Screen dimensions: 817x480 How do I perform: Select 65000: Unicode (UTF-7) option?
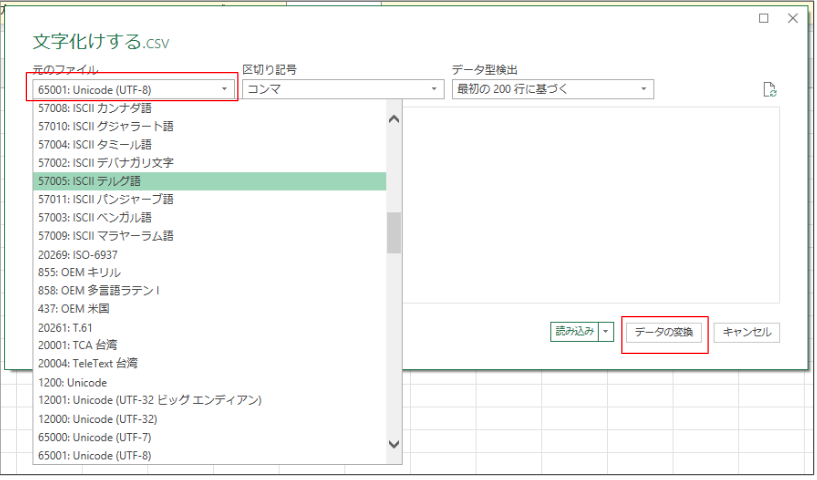pyautogui.click(x=209, y=437)
